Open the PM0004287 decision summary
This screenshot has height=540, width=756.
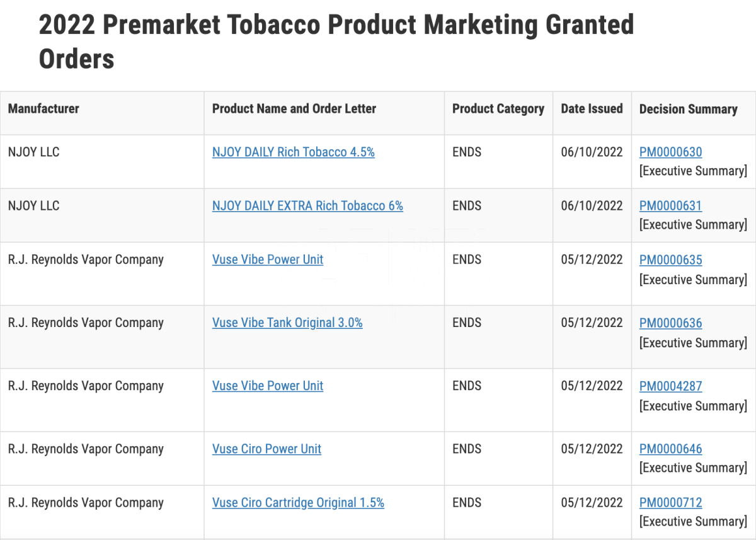pos(670,386)
